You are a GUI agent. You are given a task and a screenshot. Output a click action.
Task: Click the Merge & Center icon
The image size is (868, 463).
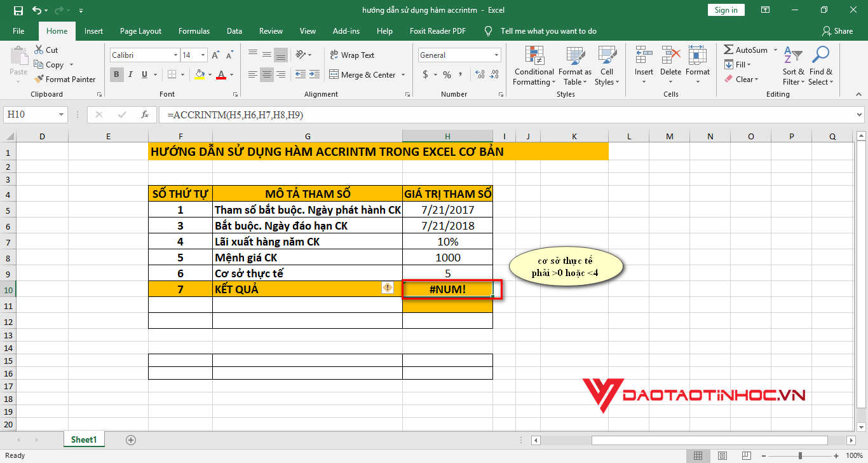pos(334,75)
